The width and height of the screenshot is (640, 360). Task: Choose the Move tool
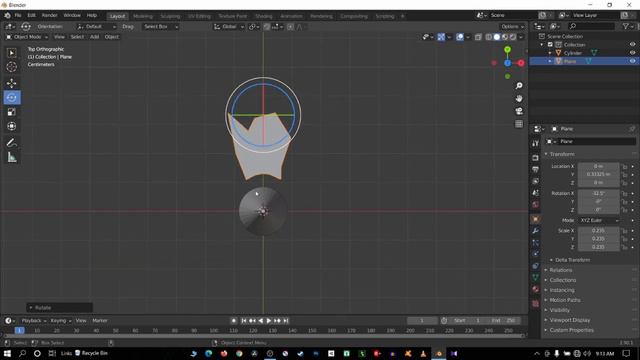[11, 83]
